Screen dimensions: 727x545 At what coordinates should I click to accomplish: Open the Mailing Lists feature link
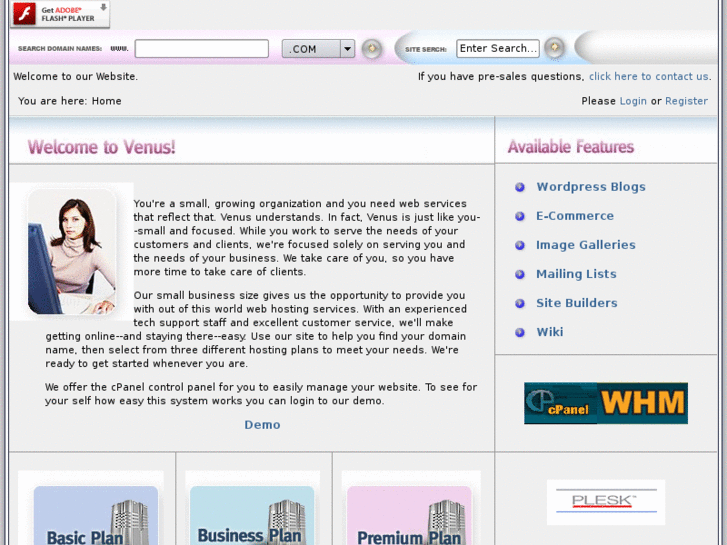point(576,274)
